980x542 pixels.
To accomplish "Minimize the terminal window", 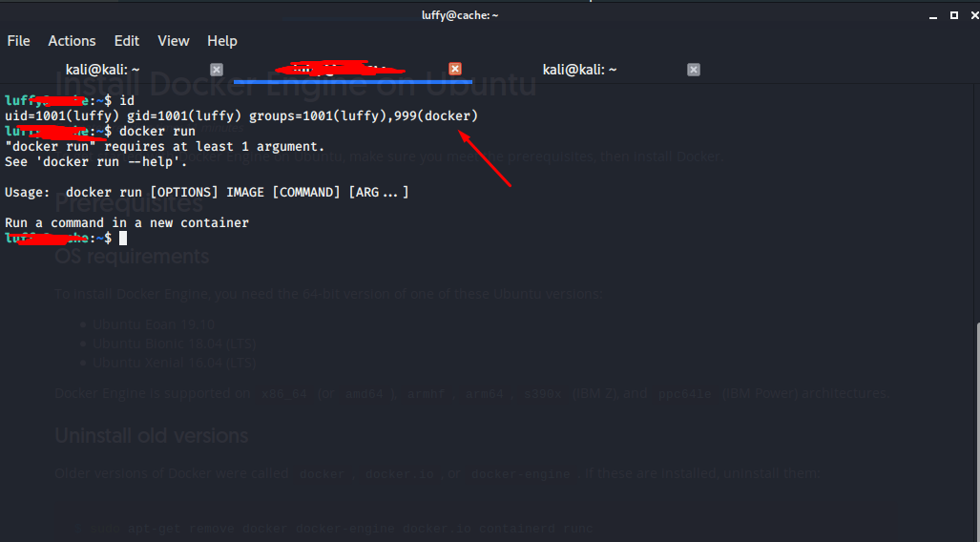I will click(933, 16).
